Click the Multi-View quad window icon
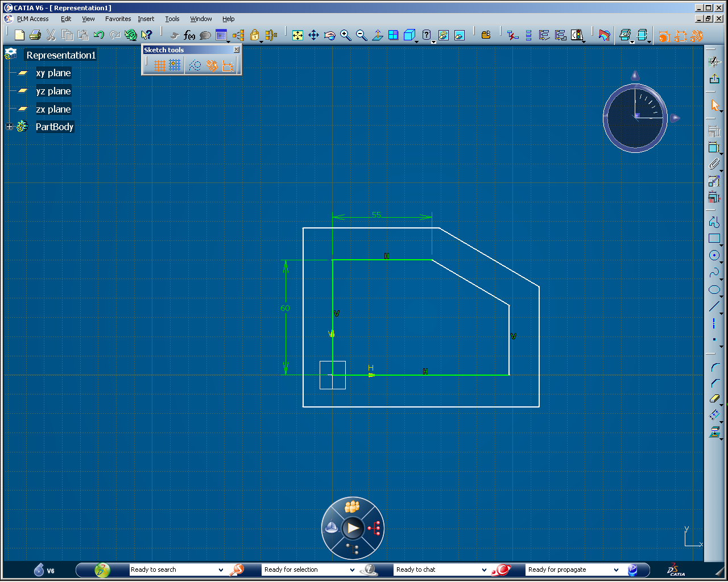 pyautogui.click(x=393, y=35)
